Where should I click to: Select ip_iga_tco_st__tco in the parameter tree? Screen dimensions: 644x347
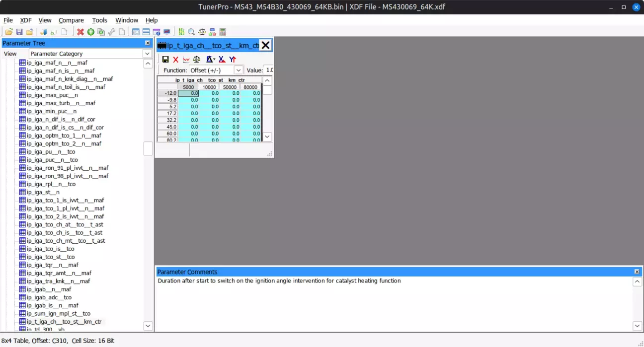(x=51, y=257)
